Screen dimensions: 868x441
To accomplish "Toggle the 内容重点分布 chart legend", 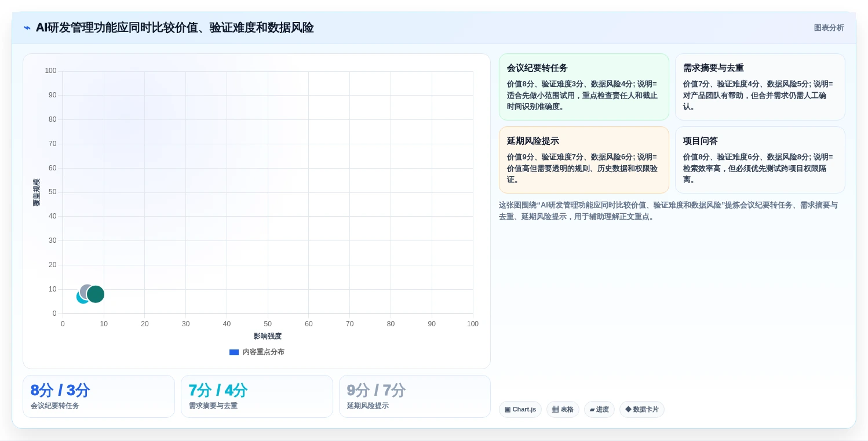I will pos(257,352).
